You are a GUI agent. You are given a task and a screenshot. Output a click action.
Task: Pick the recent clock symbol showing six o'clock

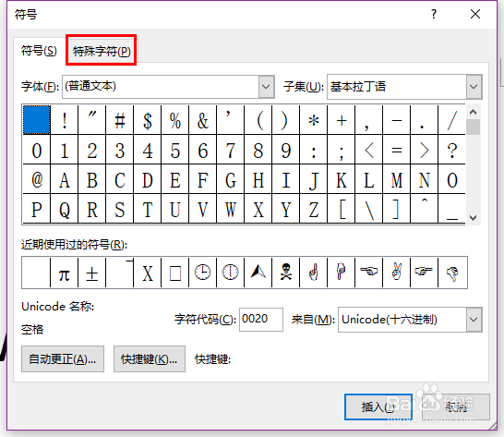pyautogui.click(x=230, y=273)
